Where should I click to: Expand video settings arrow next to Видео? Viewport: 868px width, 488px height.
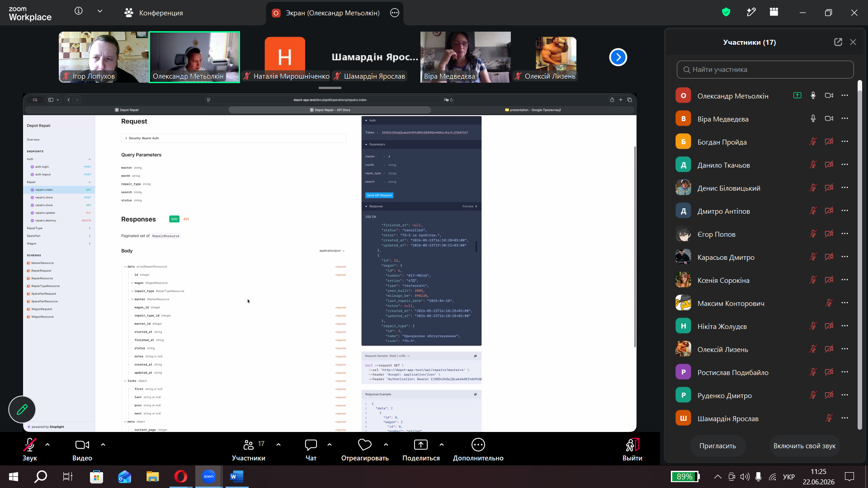103,445
